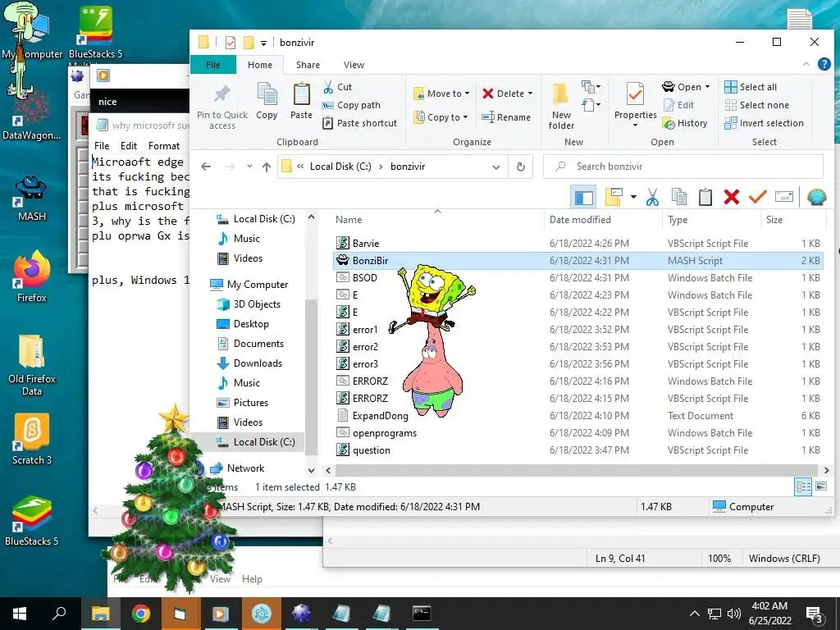Select the ExpandDong text document
This screenshot has width=840, height=630.
[x=577, y=416]
